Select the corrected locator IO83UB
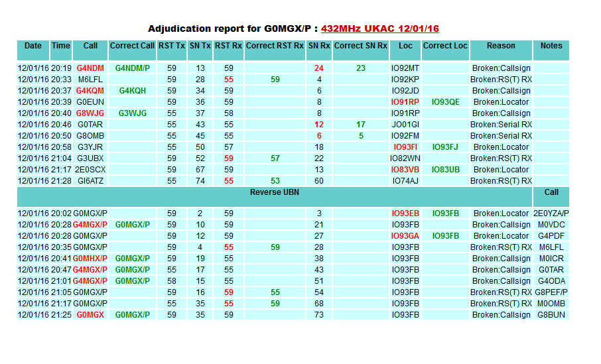This screenshot has width=601, height=364. point(445,170)
